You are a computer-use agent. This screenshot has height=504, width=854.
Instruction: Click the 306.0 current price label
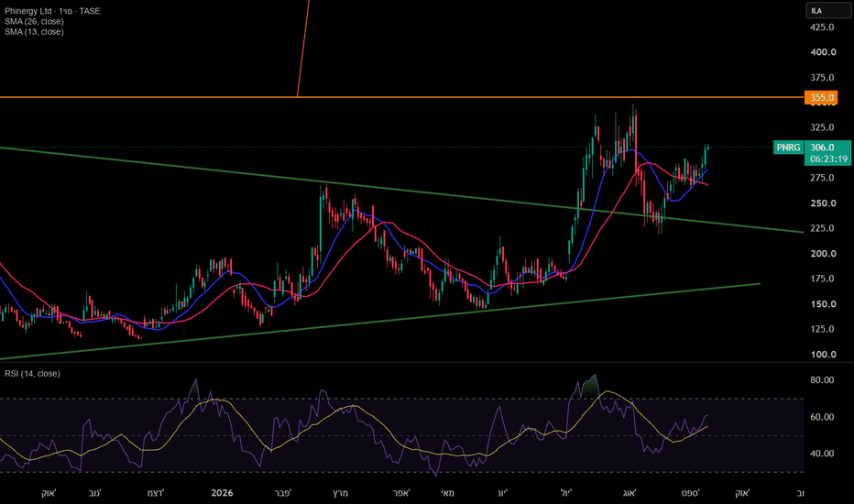tap(822, 148)
